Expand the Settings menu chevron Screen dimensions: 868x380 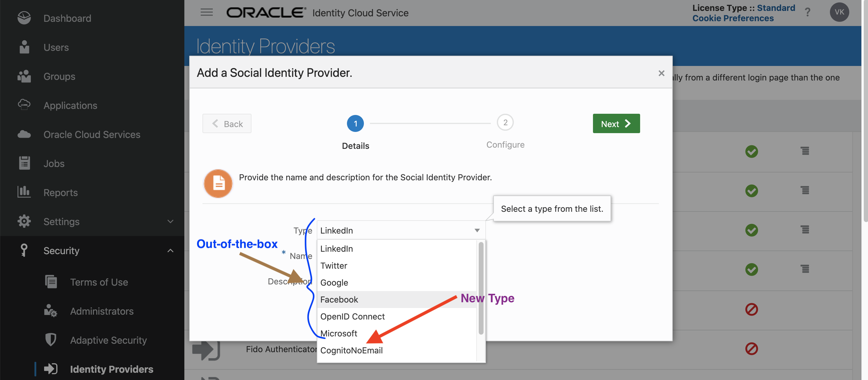170,221
